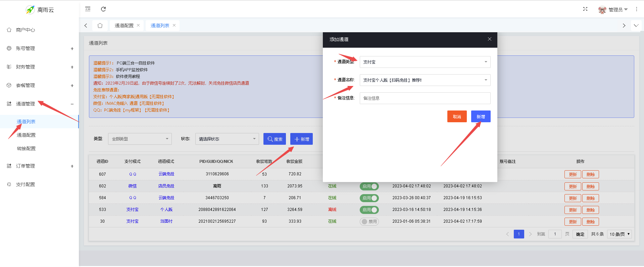Screen dimensions: 644x267
Task: Expand 订单管理 submenu
Action: (72, 166)
